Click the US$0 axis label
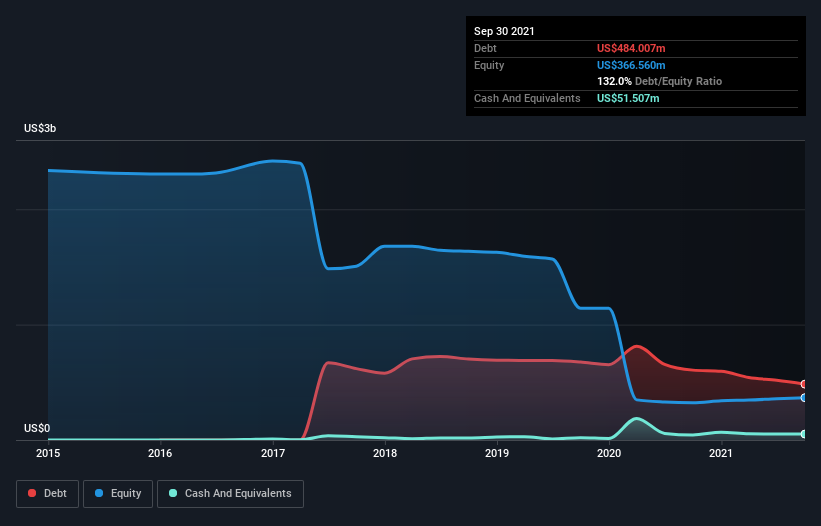 point(37,428)
